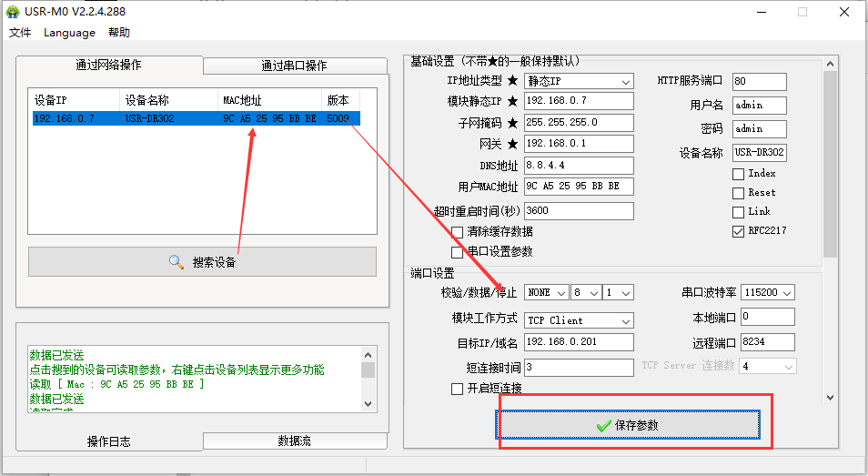The width and height of the screenshot is (868, 476).
Task: Click the magnifier search device icon
Action: pos(177,262)
